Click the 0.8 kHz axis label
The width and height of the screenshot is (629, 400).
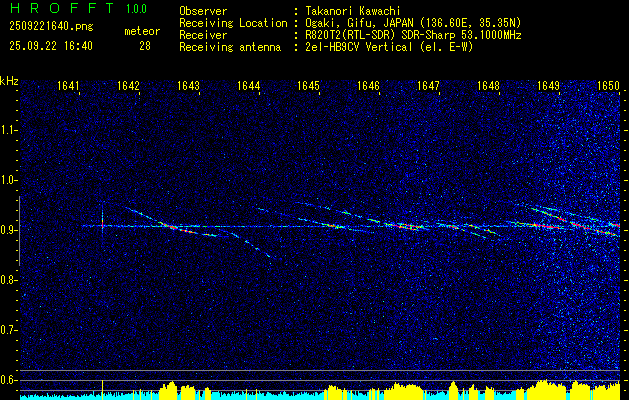point(8,280)
